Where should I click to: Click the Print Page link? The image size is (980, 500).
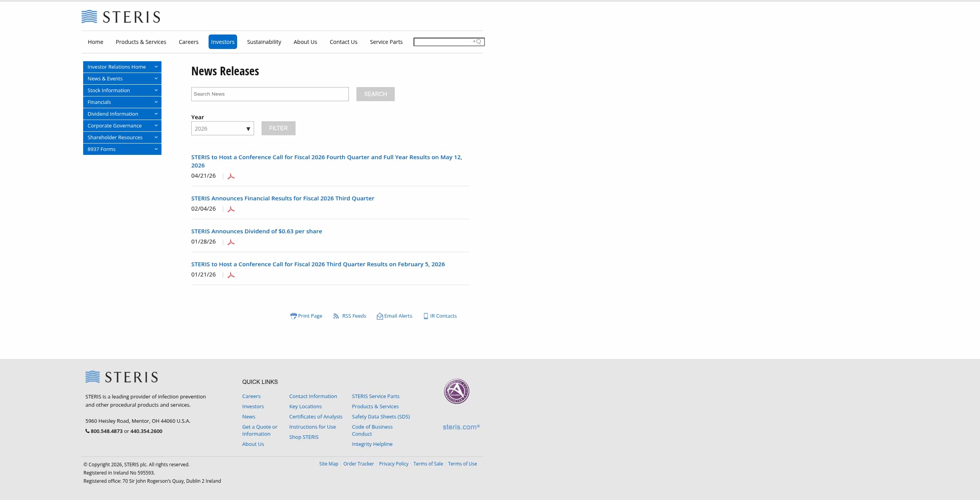tap(310, 316)
